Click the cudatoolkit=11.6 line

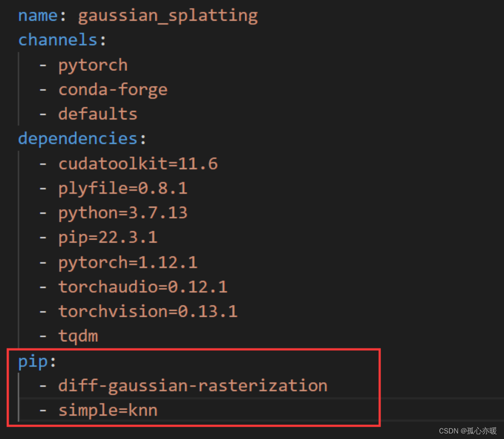[138, 163]
